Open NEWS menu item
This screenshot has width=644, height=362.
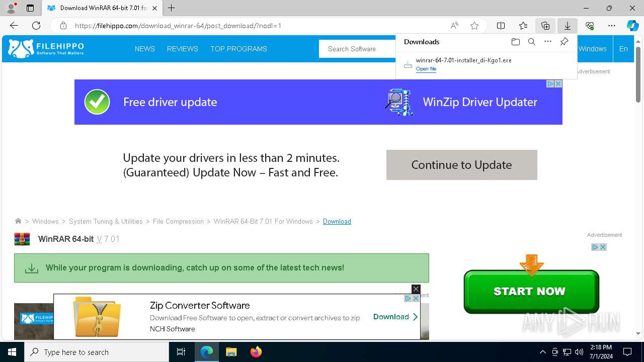coord(144,49)
